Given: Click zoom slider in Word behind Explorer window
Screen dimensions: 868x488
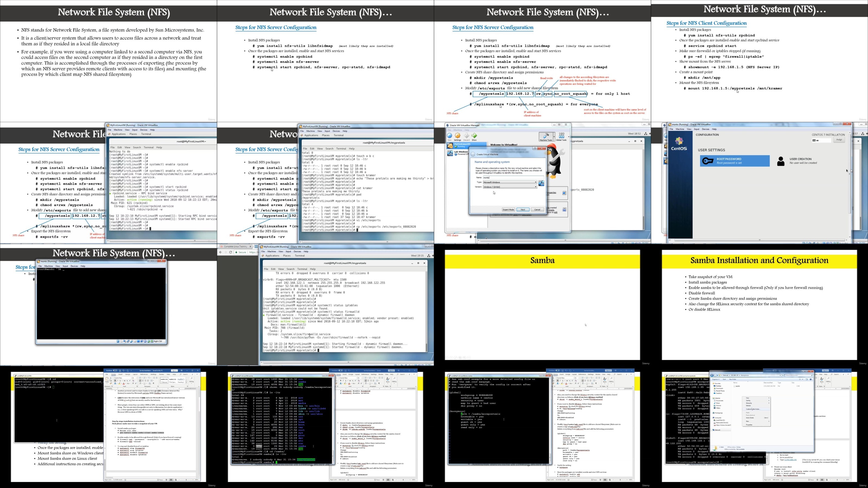Looking at the screenshot, I should click(x=837, y=480).
